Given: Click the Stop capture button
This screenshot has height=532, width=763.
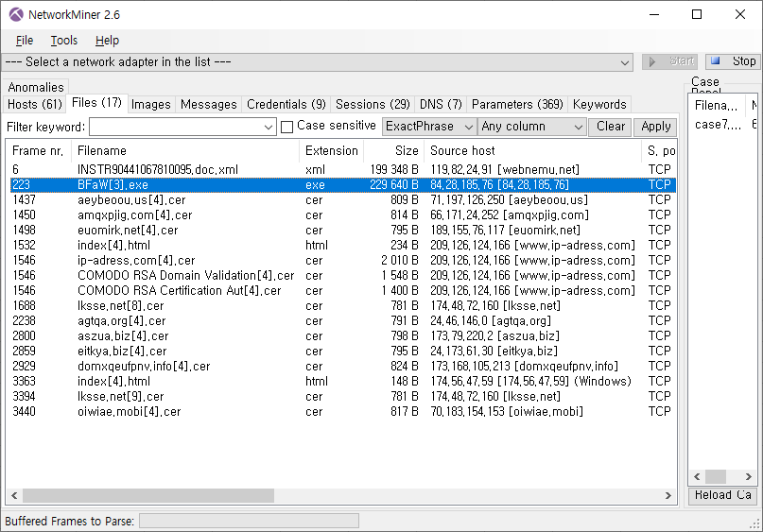Looking at the screenshot, I should pyautogui.click(x=733, y=61).
